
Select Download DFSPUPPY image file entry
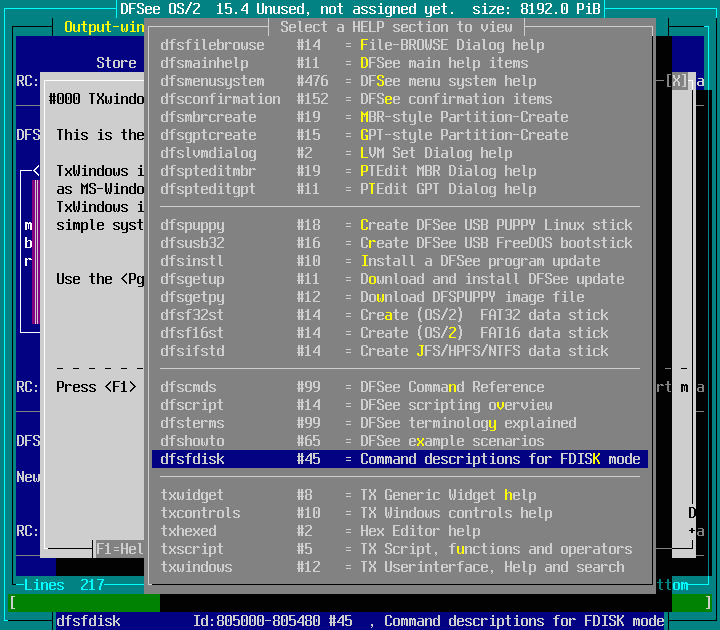click(x=400, y=297)
